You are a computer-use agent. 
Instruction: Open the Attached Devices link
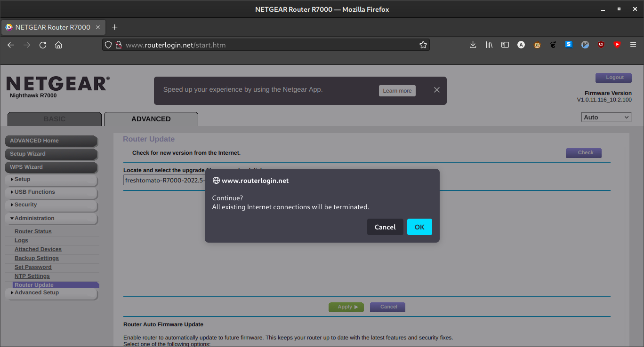coord(38,249)
